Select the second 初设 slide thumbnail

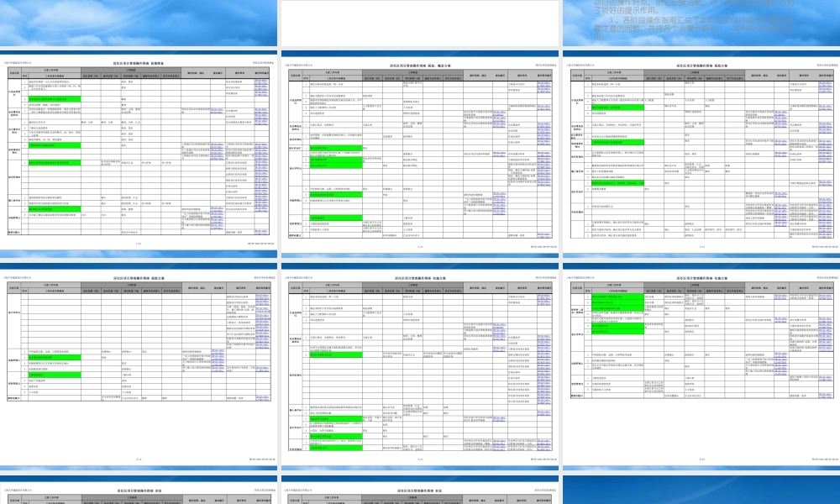click(x=420, y=490)
